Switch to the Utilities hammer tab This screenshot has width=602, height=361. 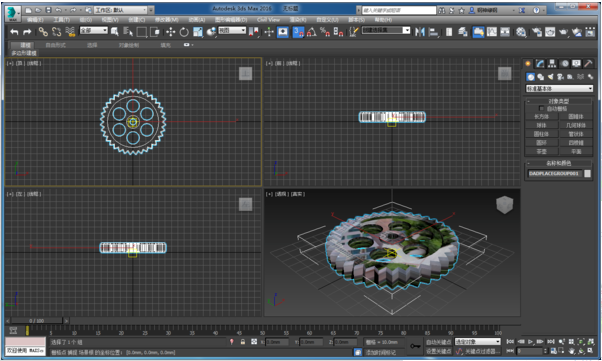pos(588,63)
